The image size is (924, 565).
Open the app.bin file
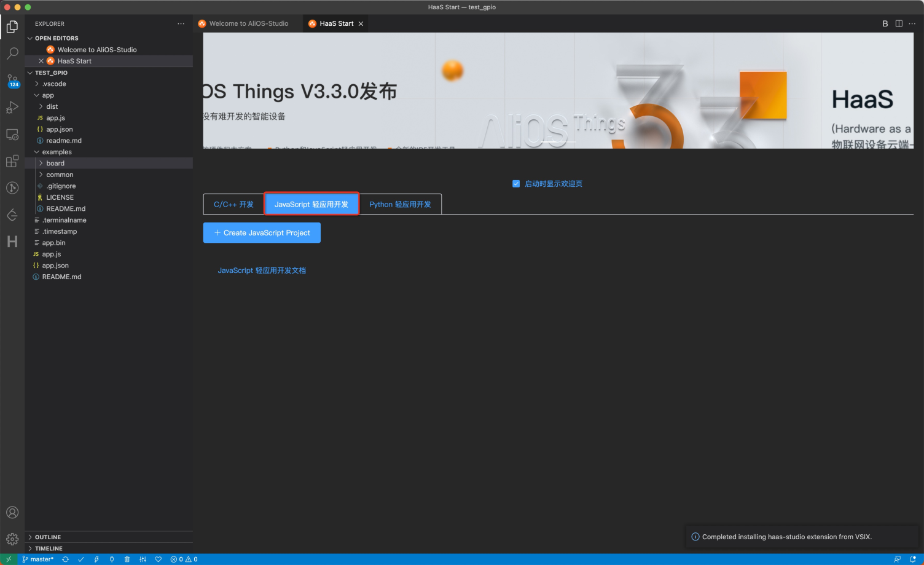(53, 243)
